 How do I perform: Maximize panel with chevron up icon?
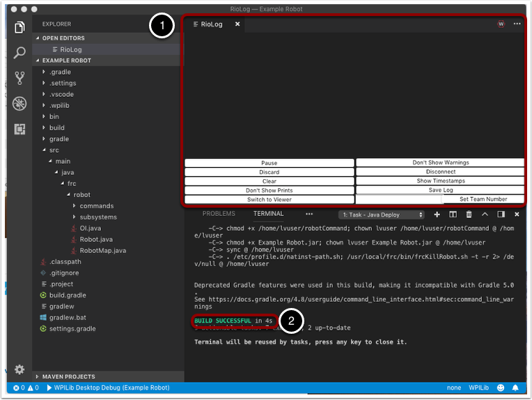click(485, 214)
